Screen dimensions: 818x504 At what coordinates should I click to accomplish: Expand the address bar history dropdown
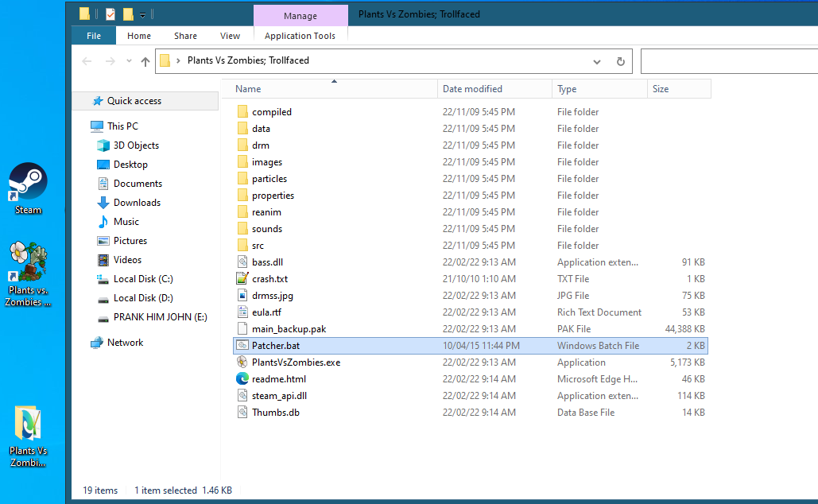597,61
